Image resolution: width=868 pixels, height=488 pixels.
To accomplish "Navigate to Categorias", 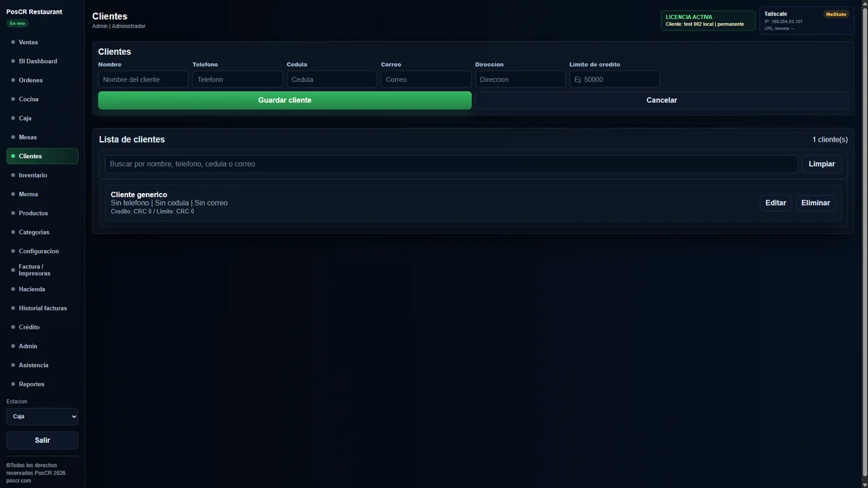I will [42, 232].
